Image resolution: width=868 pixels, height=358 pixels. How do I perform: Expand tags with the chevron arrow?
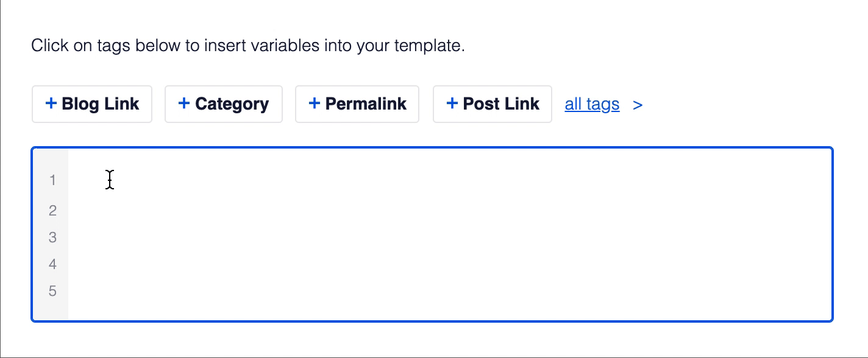click(x=638, y=105)
